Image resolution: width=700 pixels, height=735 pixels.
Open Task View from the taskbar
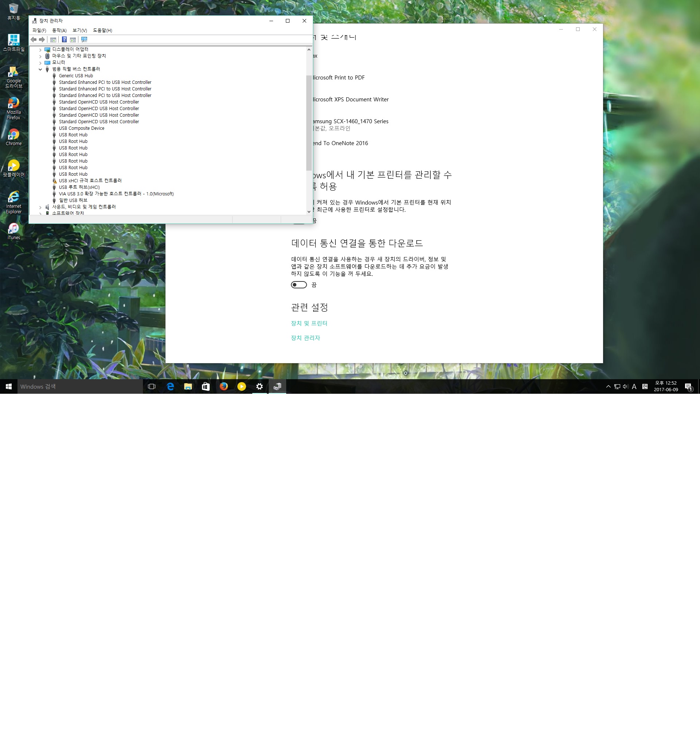point(152,386)
